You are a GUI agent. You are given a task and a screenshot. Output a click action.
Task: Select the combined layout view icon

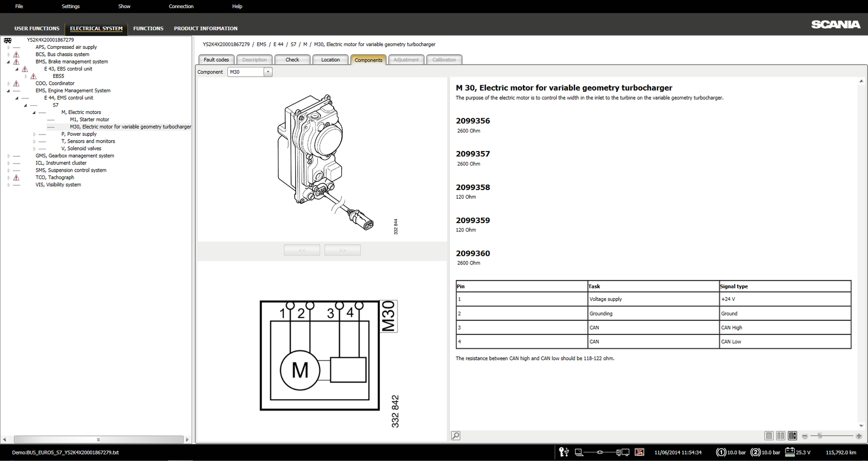click(793, 435)
